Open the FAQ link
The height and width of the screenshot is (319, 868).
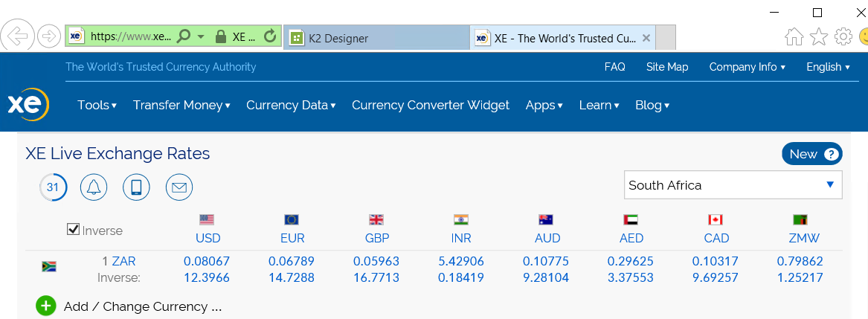pos(614,67)
